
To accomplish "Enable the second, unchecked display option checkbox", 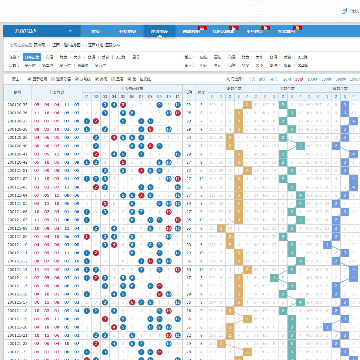I will point(53,79).
